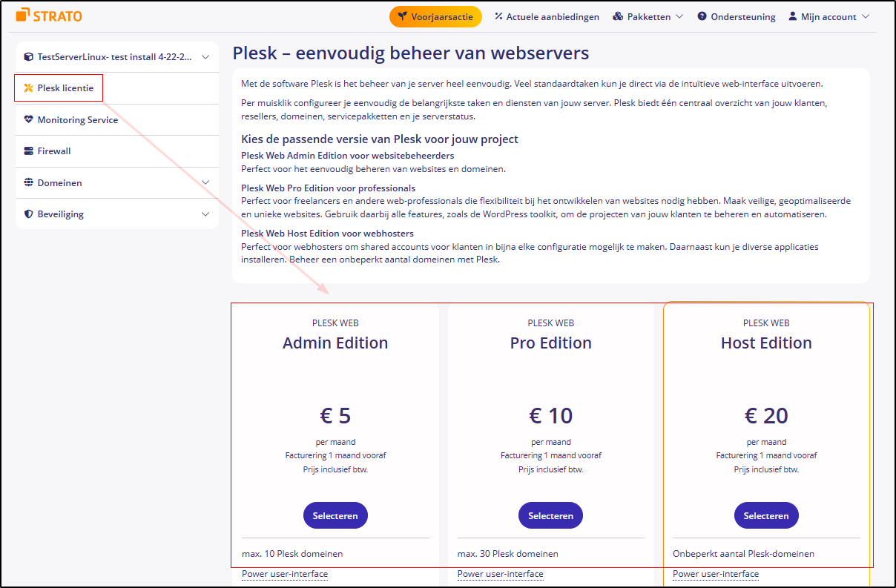The width and height of the screenshot is (896, 588).
Task: Click the Beveiliging shield icon
Action: (x=29, y=214)
